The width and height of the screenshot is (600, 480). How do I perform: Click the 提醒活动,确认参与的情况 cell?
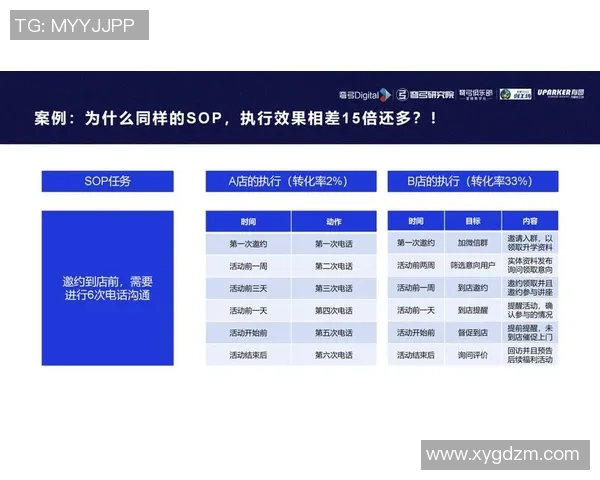pos(530,310)
